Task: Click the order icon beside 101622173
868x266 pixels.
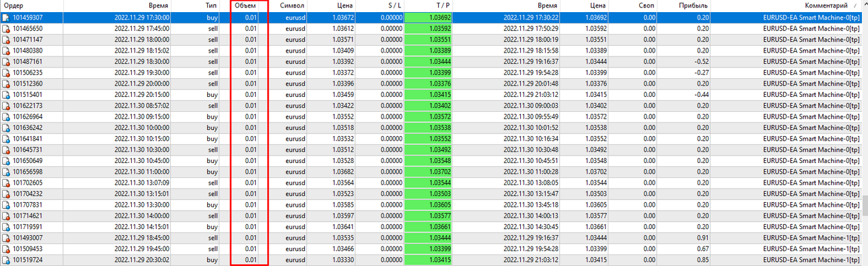Action: tap(6, 106)
